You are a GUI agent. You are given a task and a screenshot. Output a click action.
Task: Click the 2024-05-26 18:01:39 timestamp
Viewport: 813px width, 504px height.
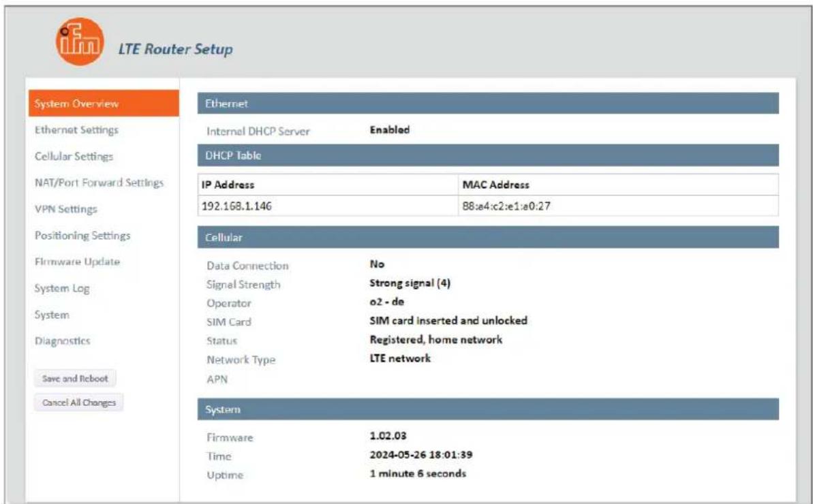tap(421, 455)
